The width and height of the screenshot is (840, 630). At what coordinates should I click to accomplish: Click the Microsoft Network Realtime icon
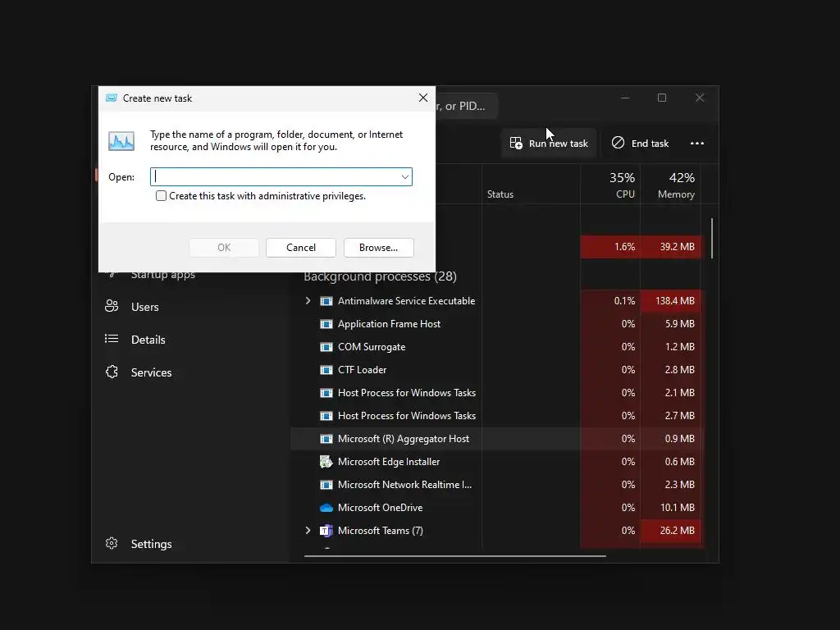click(326, 485)
